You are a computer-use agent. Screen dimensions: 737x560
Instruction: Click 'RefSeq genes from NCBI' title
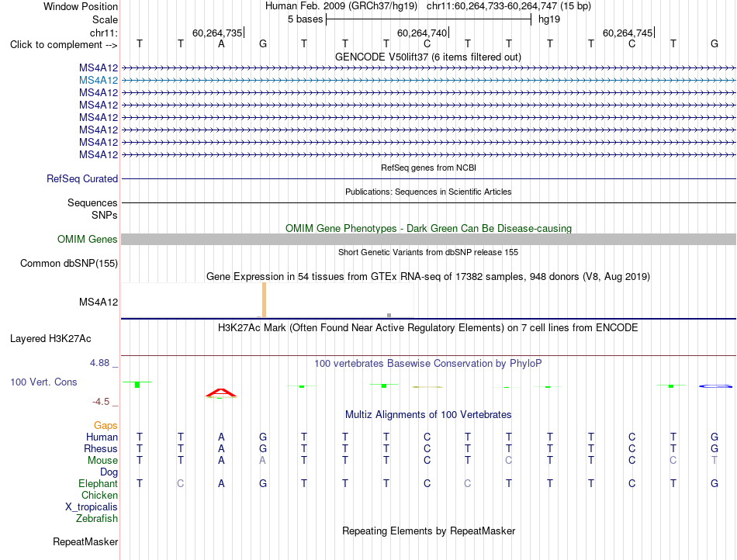pyautogui.click(x=429, y=168)
